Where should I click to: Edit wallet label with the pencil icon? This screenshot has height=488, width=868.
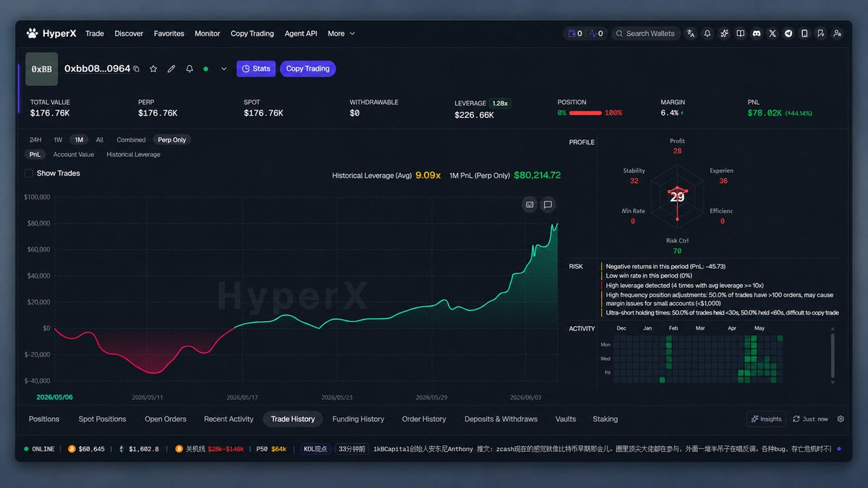(x=171, y=69)
